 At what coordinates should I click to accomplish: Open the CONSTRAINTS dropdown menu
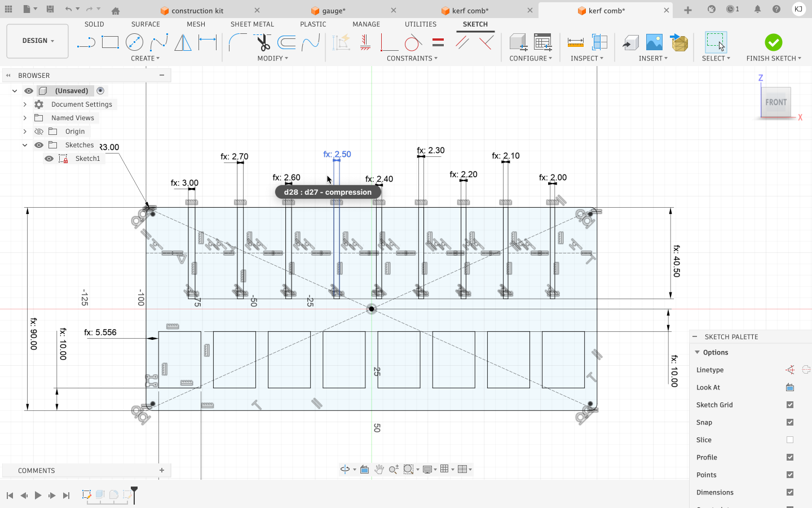click(412, 58)
